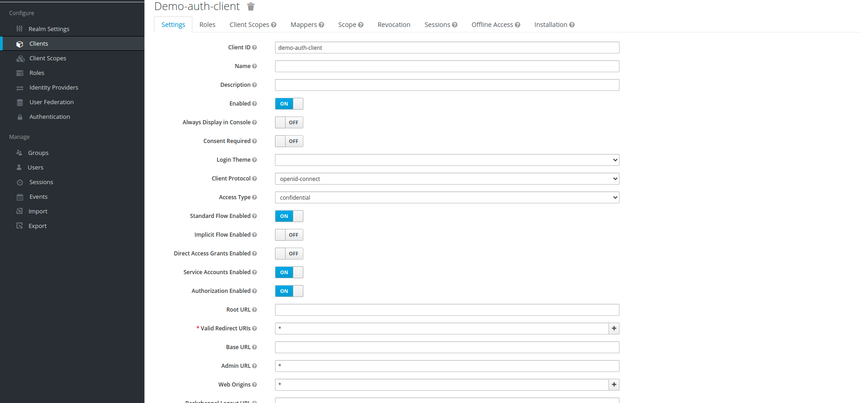Click the help icon beside Access Type label
The height and width of the screenshot is (403, 868).
(254, 197)
